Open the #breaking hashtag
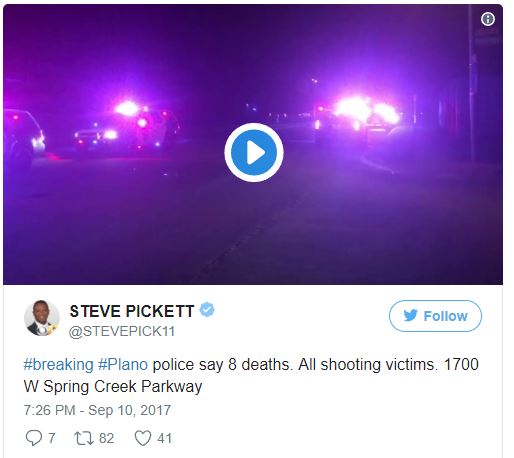This screenshot has height=458, width=514. 59,365
